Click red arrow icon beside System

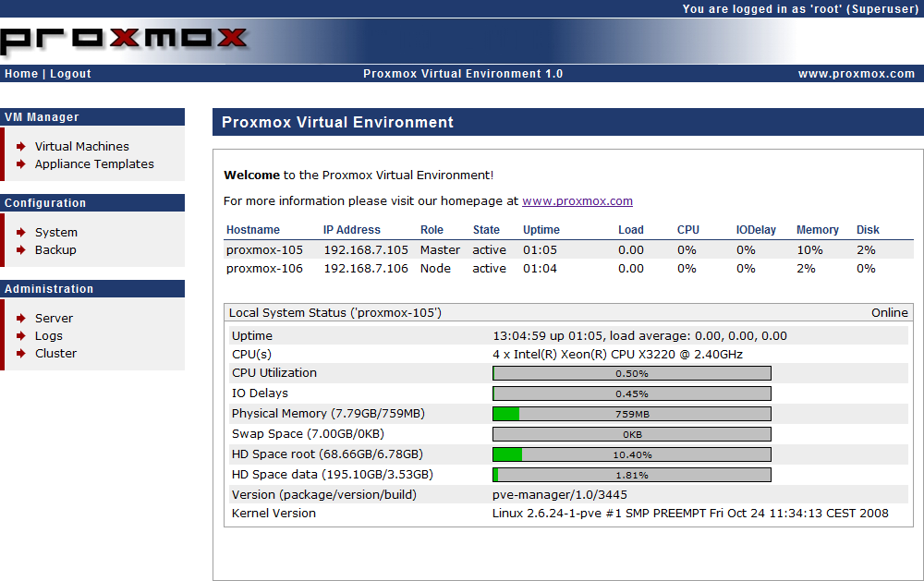[x=21, y=232]
